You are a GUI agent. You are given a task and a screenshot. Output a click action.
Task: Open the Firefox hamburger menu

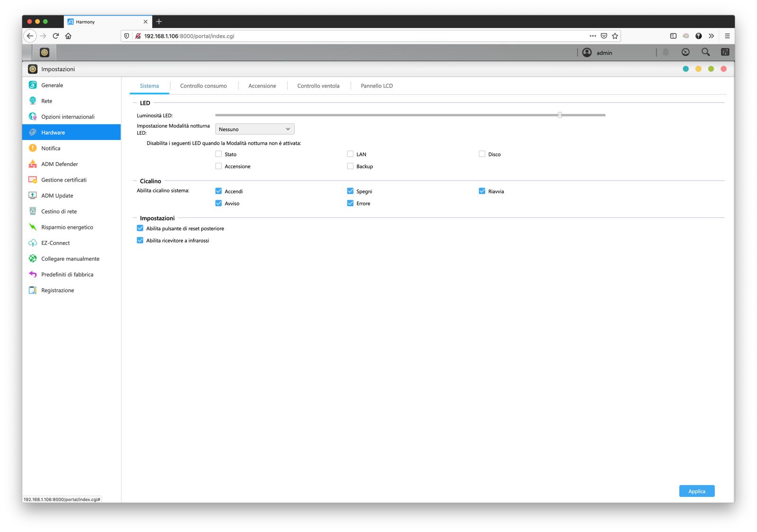click(x=727, y=36)
